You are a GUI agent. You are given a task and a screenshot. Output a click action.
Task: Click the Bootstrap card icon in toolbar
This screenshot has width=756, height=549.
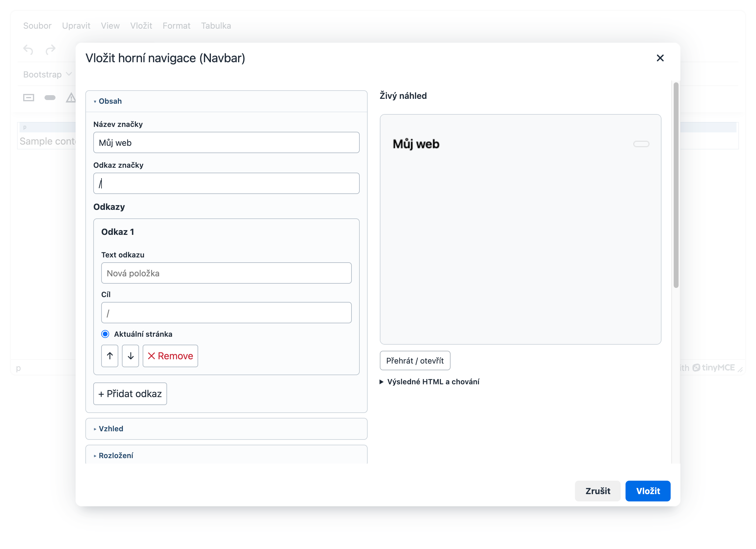pyautogui.click(x=29, y=98)
